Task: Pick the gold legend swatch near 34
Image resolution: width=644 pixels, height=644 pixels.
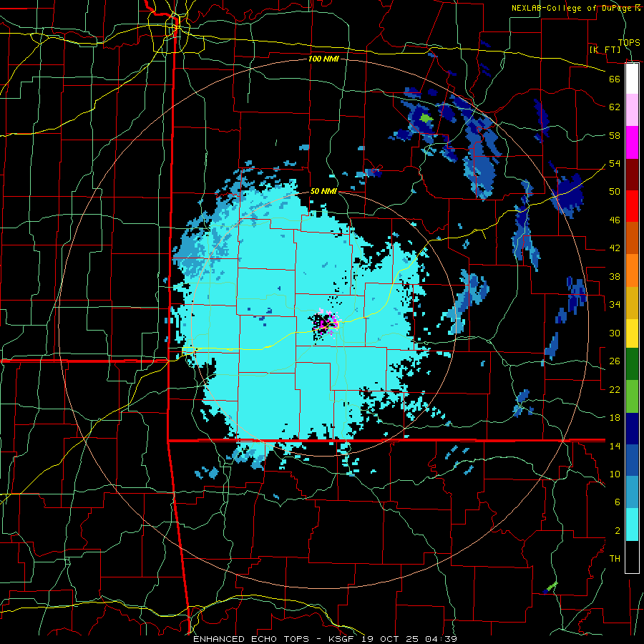Action: click(632, 303)
